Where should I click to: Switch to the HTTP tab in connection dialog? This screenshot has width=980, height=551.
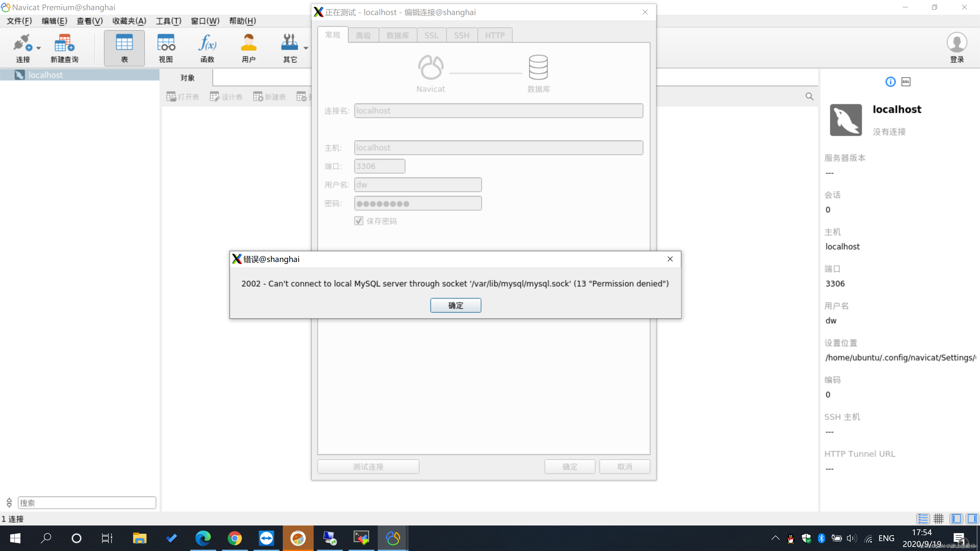point(495,35)
